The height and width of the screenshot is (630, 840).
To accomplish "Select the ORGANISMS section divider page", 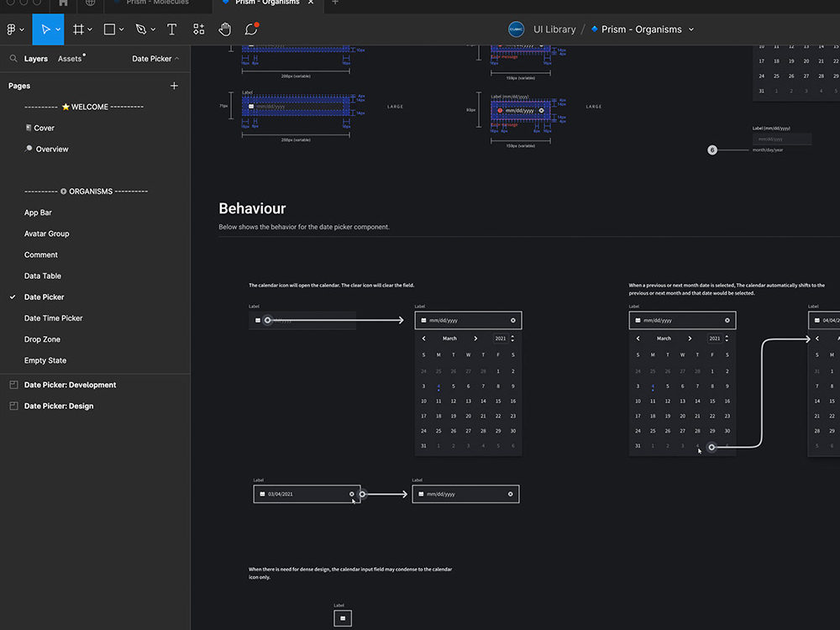I will click(x=87, y=192).
